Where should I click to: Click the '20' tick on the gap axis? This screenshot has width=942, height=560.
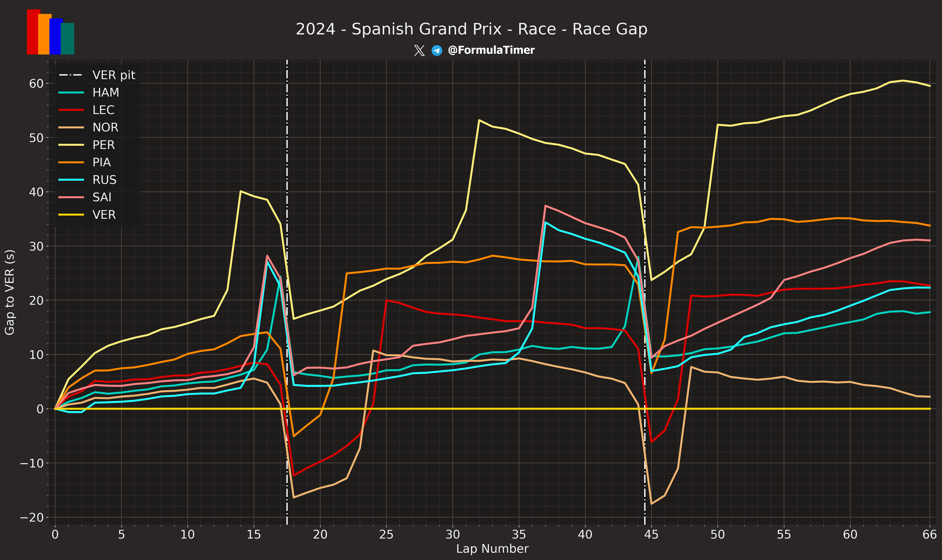pyautogui.click(x=37, y=300)
